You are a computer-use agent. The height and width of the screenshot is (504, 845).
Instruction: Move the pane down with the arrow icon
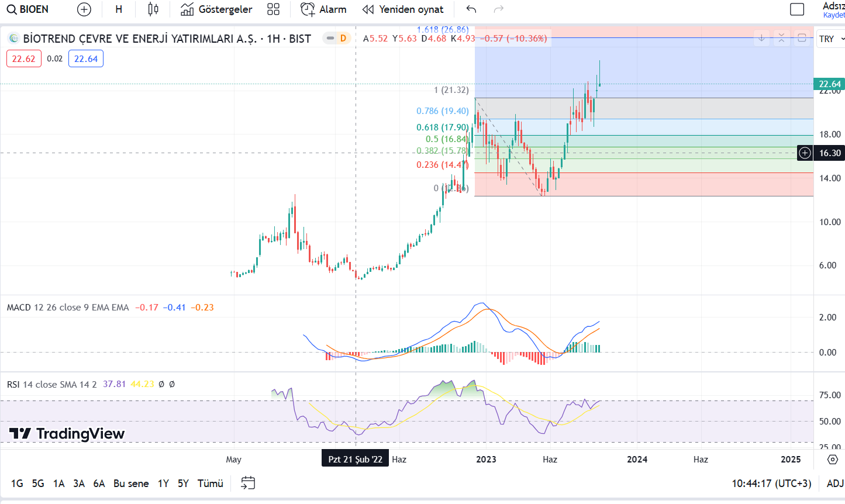tap(761, 38)
